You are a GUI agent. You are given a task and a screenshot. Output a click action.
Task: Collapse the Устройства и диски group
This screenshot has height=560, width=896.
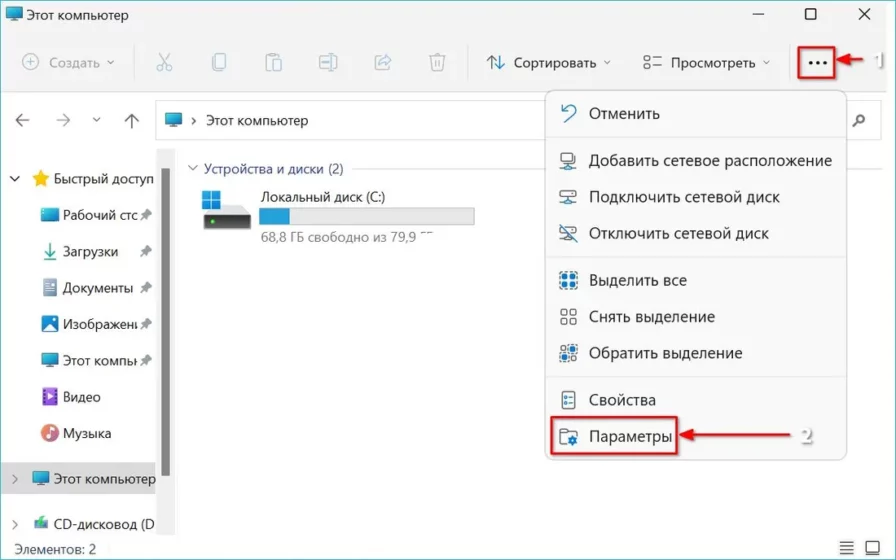[x=194, y=169]
